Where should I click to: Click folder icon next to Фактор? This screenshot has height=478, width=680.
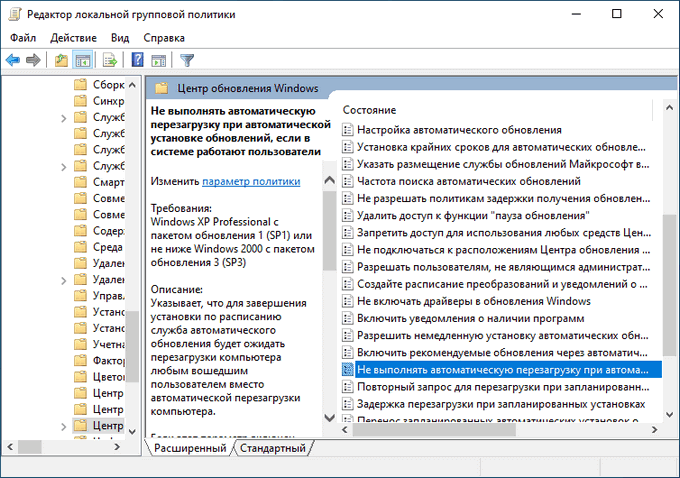tap(80, 360)
